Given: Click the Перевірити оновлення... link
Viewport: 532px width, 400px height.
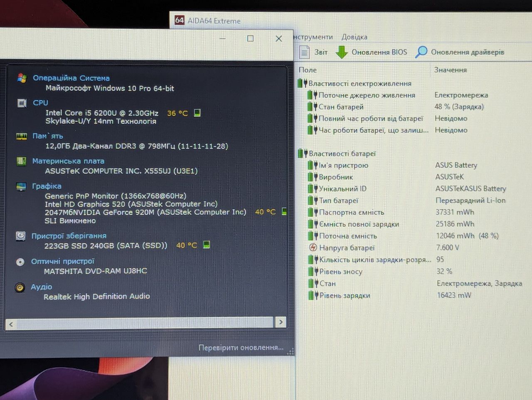Looking at the screenshot, I should pos(241,347).
